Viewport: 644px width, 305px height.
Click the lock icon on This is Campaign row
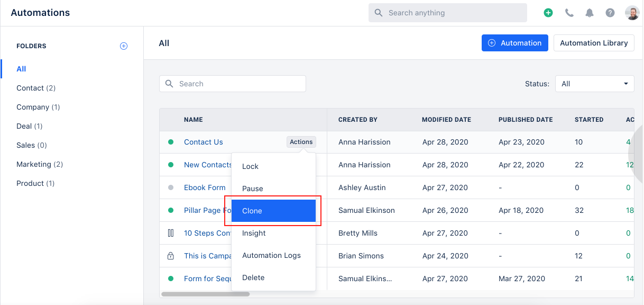tap(170, 256)
